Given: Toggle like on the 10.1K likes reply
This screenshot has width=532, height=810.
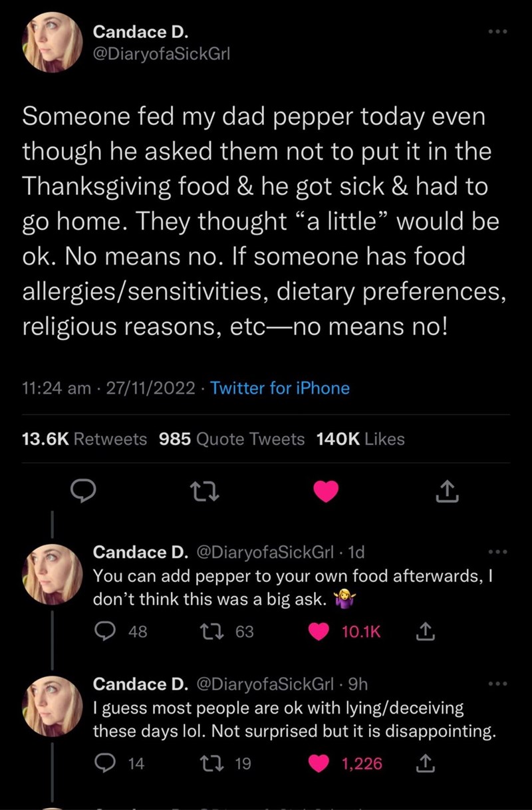Looking at the screenshot, I should point(321,631).
